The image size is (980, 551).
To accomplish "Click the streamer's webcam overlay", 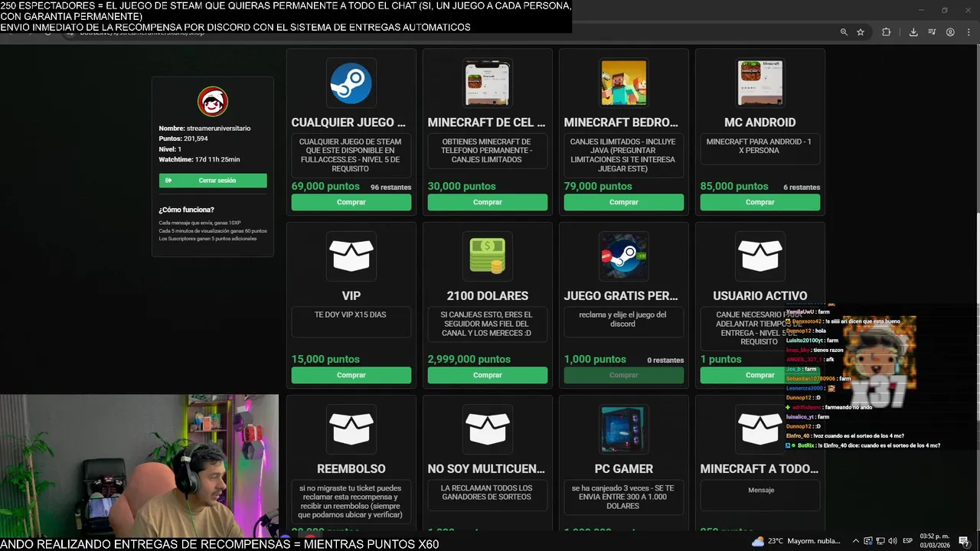I will tap(139, 467).
